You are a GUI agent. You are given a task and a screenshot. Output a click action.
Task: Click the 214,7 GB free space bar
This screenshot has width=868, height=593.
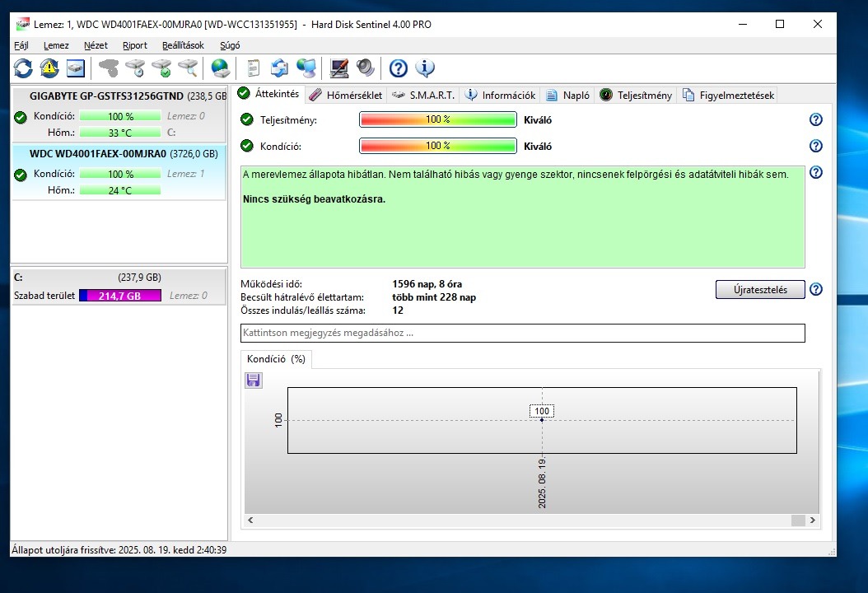coord(120,296)
